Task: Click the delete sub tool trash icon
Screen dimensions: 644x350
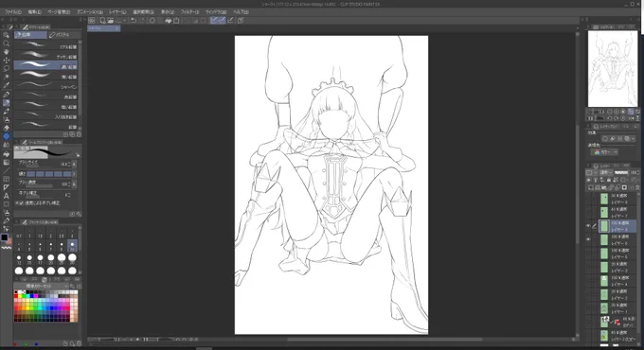Action: coord(79,134)
